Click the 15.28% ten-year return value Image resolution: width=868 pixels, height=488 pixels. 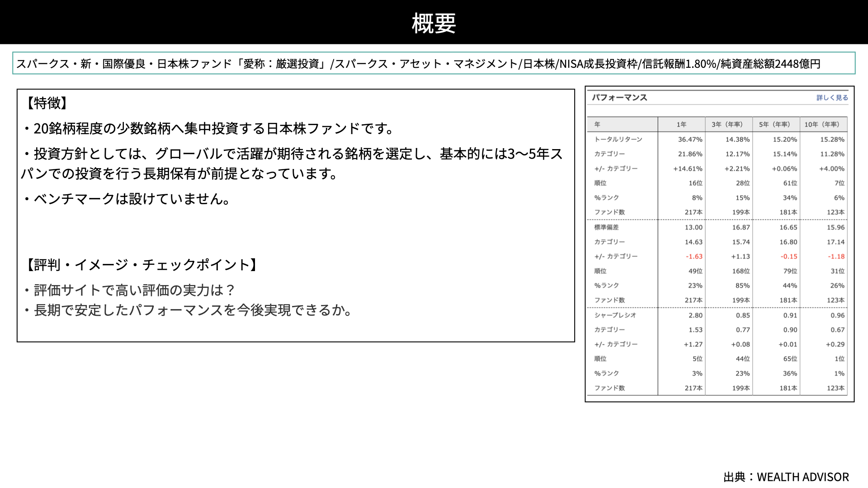(x=832, y=139)
